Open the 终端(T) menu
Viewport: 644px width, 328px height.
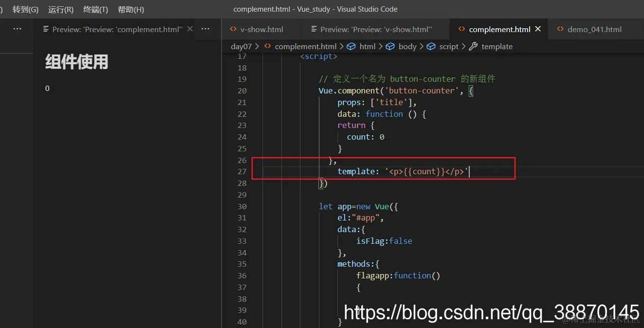[96, 9]
